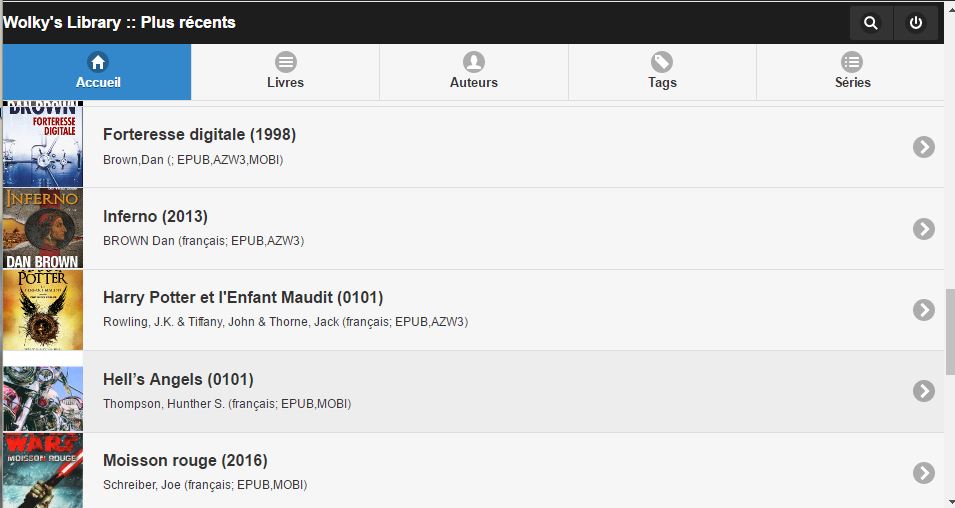Expand the Hell's Angels arrow icon
Image resolution: width=955 pixels, height=508 pixels.
[924, 391]
